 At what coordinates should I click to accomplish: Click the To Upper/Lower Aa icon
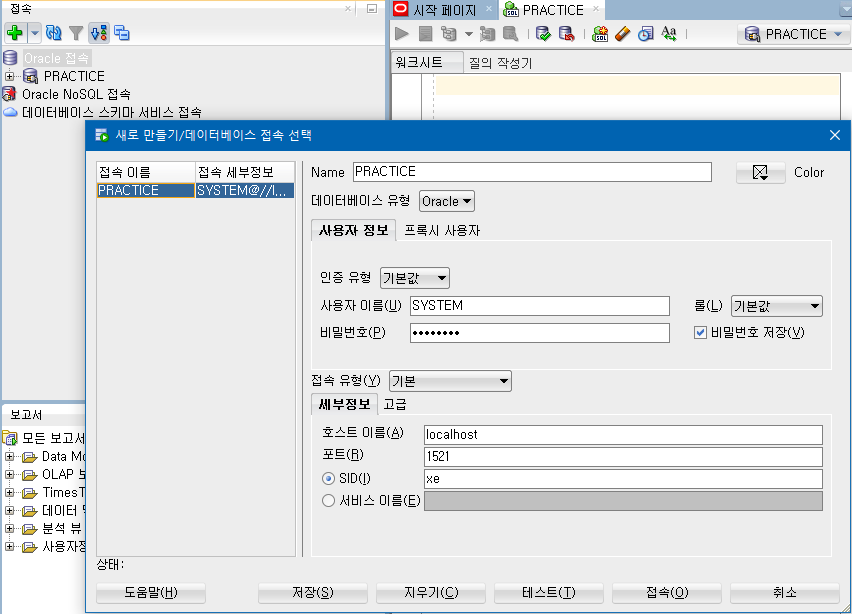(669, 34)
